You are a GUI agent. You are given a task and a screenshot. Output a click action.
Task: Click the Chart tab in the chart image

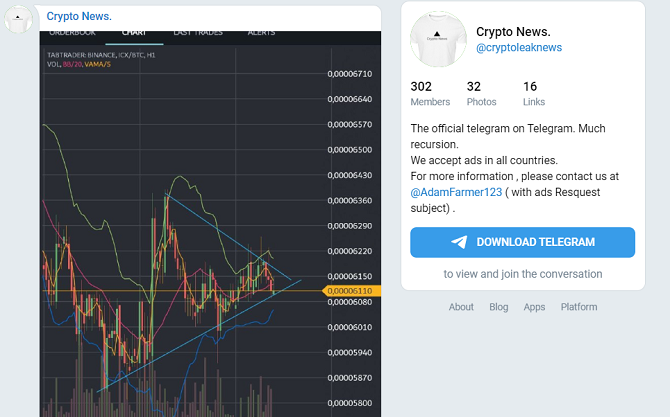[134, 33]
